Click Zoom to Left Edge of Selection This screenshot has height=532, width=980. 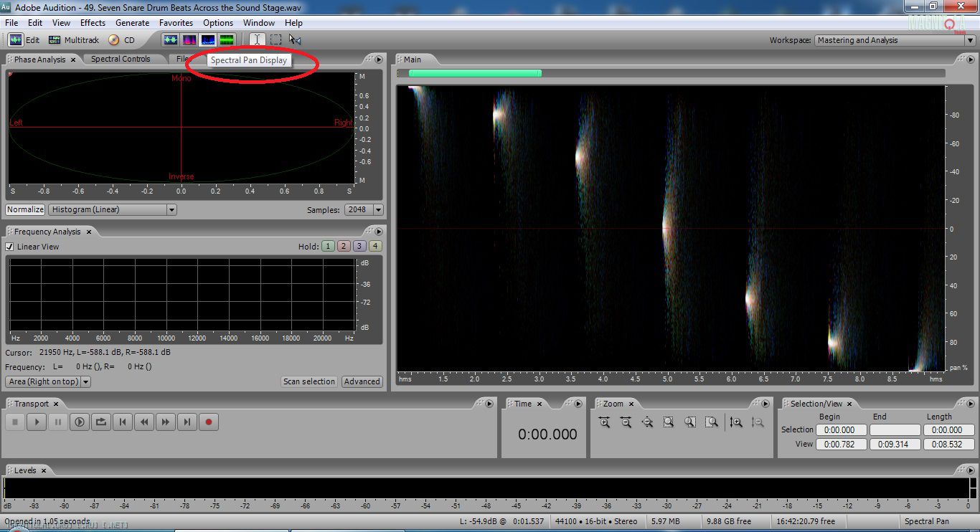(690, 422)
